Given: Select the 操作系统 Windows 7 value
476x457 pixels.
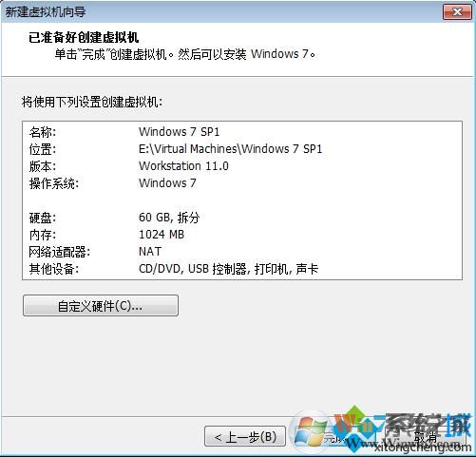Looking at the screenshot, I should click(167, 183).
